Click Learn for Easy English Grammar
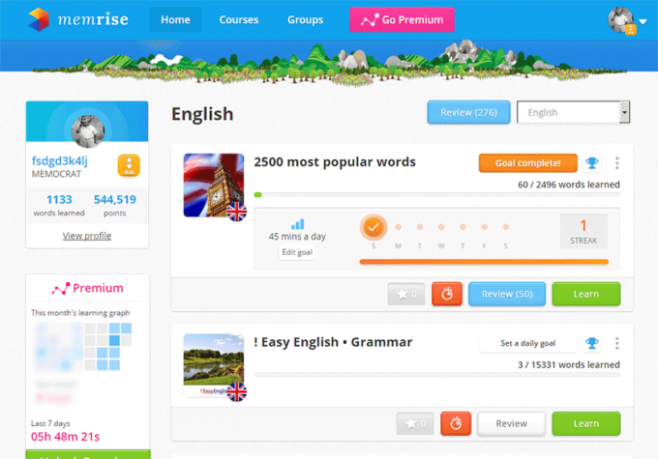 point(586,423)
